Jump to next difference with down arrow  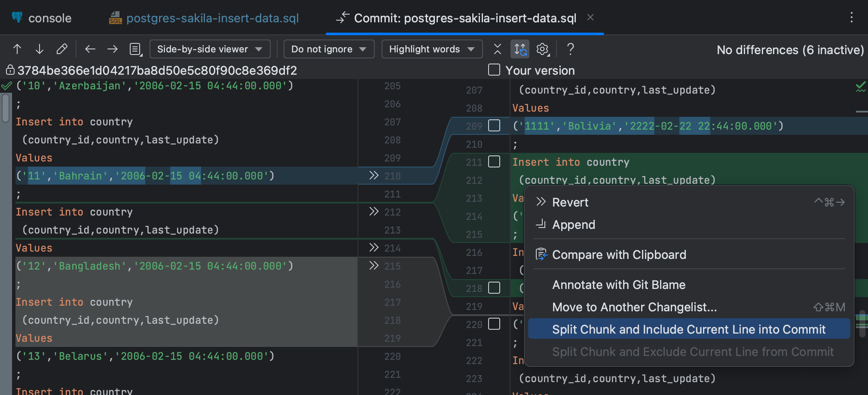tap(40, 49)
